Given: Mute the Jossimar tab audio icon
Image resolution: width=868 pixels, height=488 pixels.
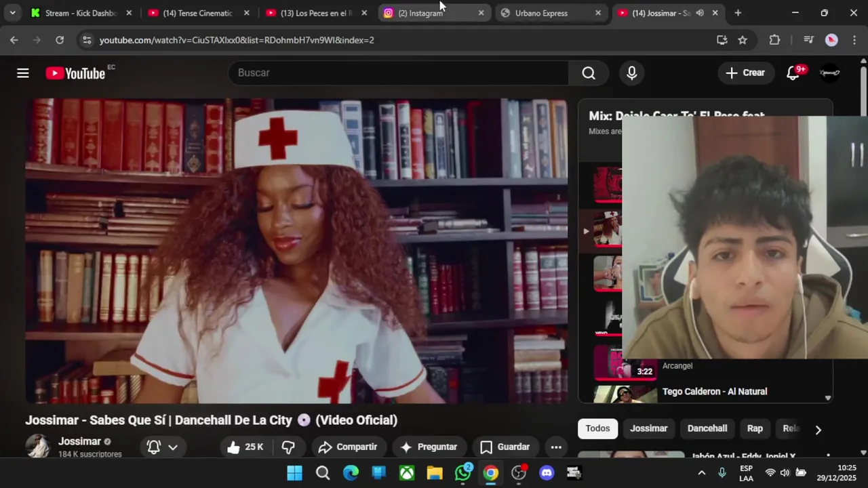Looking at the screenshot, I should click(700, 13).
